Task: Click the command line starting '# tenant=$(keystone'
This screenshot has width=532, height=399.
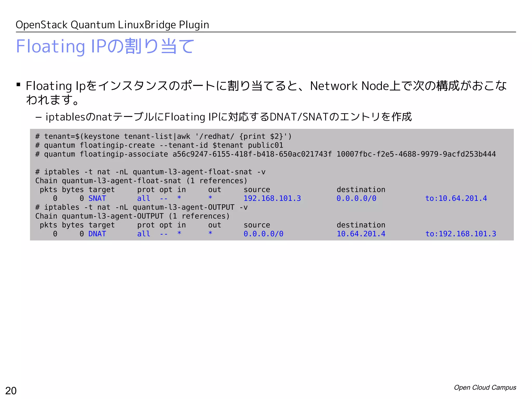Action: 163,136
